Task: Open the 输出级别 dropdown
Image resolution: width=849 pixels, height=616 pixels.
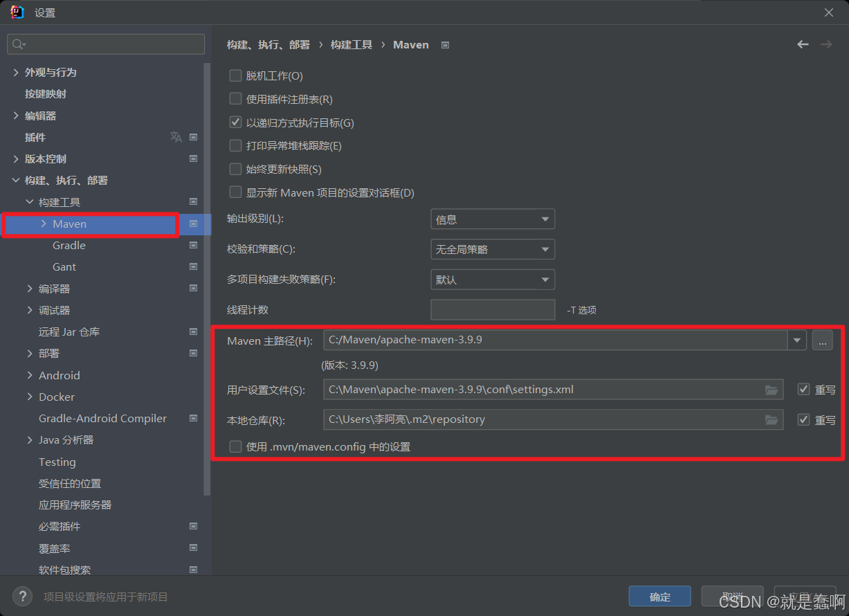Action: (x=493, y=219)
